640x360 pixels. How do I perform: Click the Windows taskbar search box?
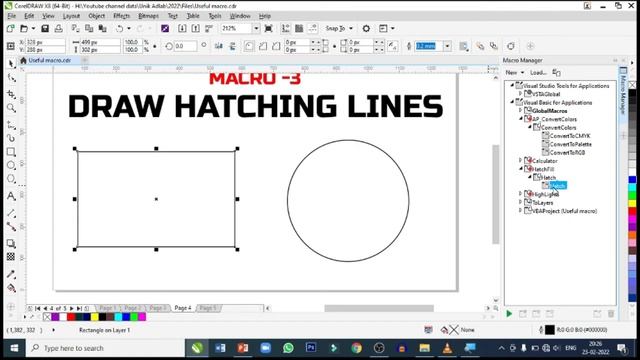[x=106, y=348]
